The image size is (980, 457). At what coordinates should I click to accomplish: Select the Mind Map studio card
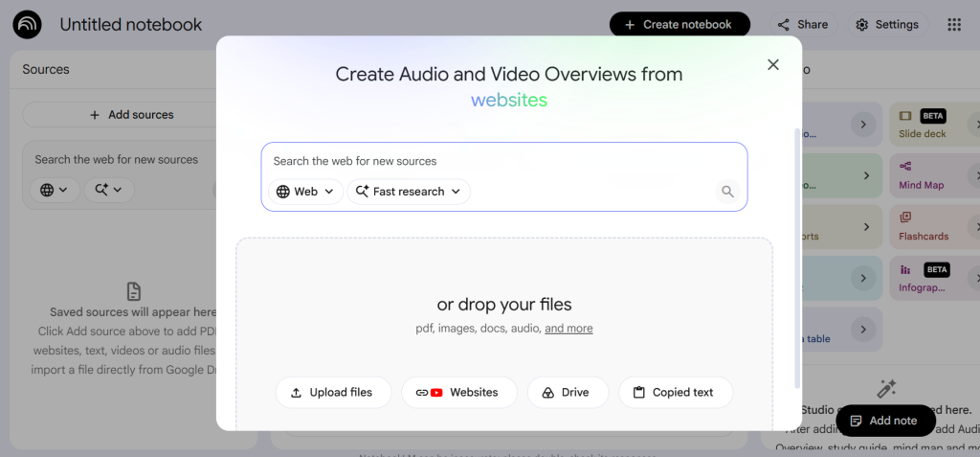point(934,176)
